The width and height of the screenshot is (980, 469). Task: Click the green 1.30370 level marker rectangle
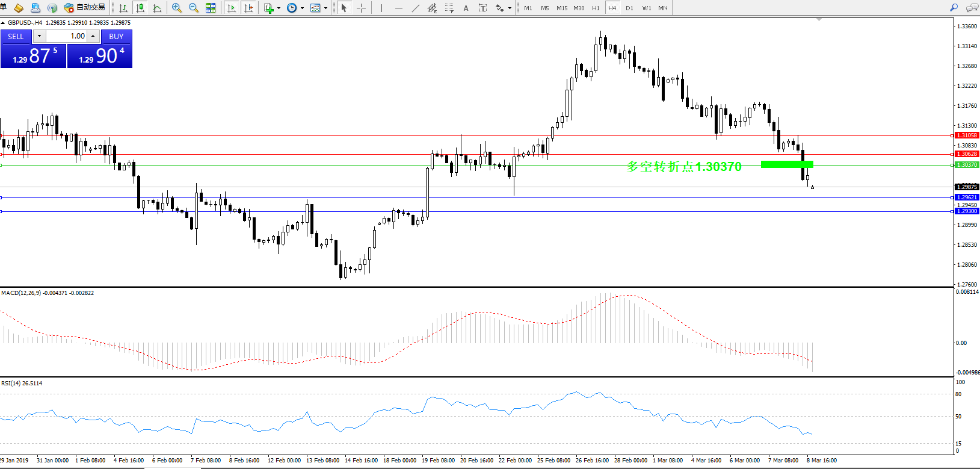pyautogui.click(x=787, y=164)
